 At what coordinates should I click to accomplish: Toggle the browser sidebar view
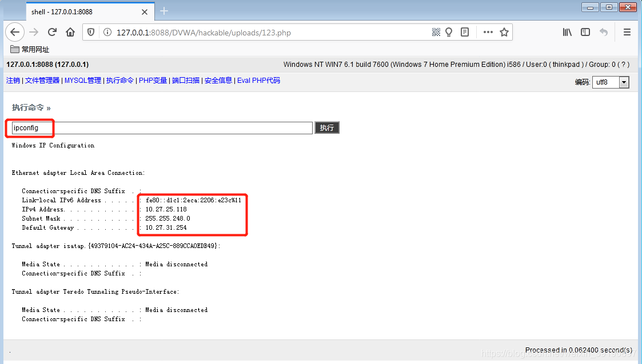[x=585, y=33]
